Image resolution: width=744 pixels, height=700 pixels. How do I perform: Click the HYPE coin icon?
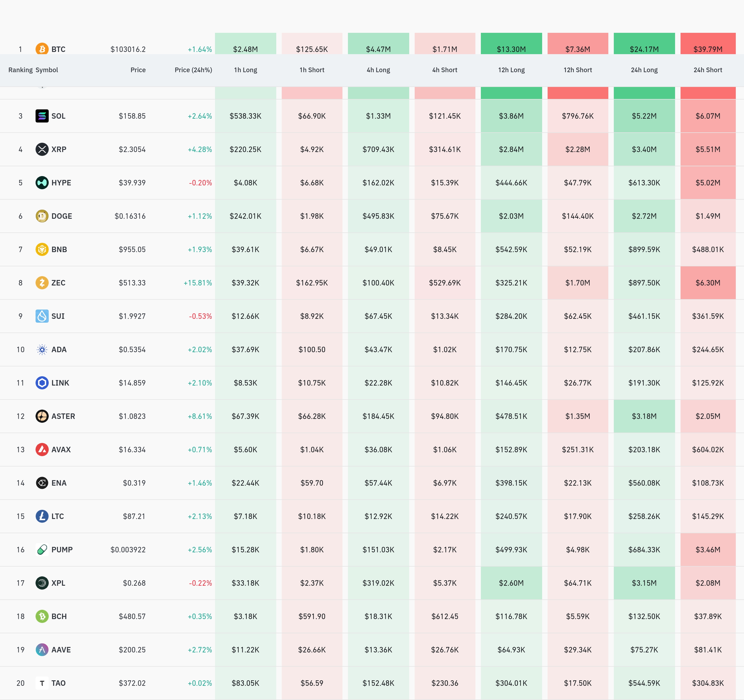tap(42, 183)
